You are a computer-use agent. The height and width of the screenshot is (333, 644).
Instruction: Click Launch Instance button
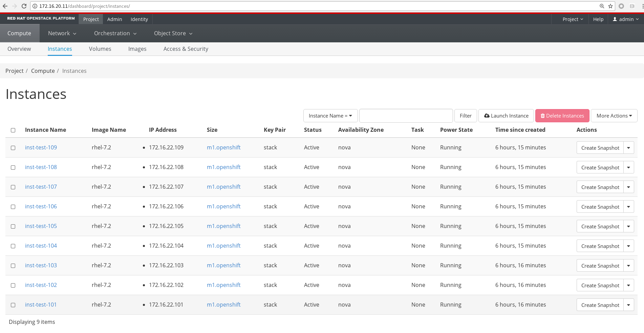506,116
